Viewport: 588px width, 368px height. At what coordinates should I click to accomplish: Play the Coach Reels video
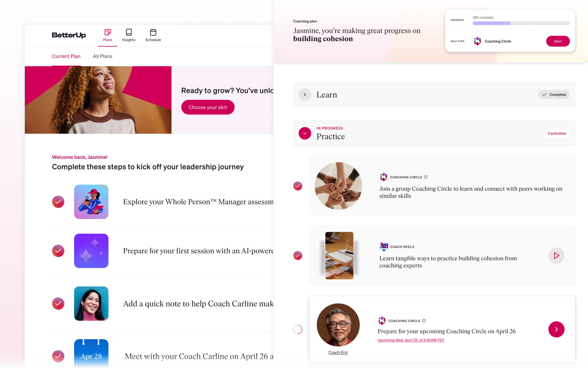point(556,255)
